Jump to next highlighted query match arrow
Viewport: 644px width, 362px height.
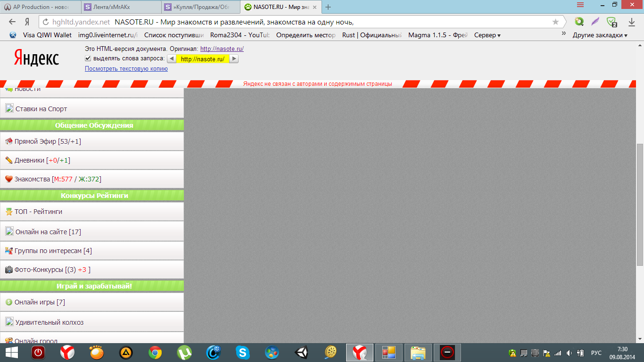pos(233,59)
